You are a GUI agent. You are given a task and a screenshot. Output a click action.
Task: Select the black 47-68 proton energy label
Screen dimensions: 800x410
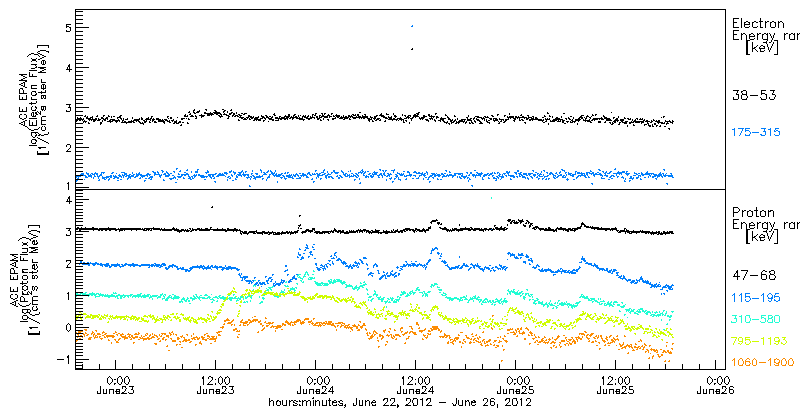coord(754,276)
